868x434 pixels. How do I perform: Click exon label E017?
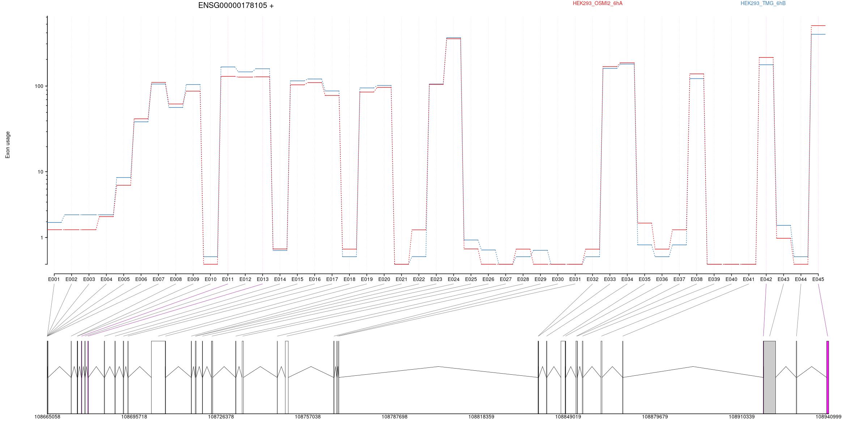(332, 279)
